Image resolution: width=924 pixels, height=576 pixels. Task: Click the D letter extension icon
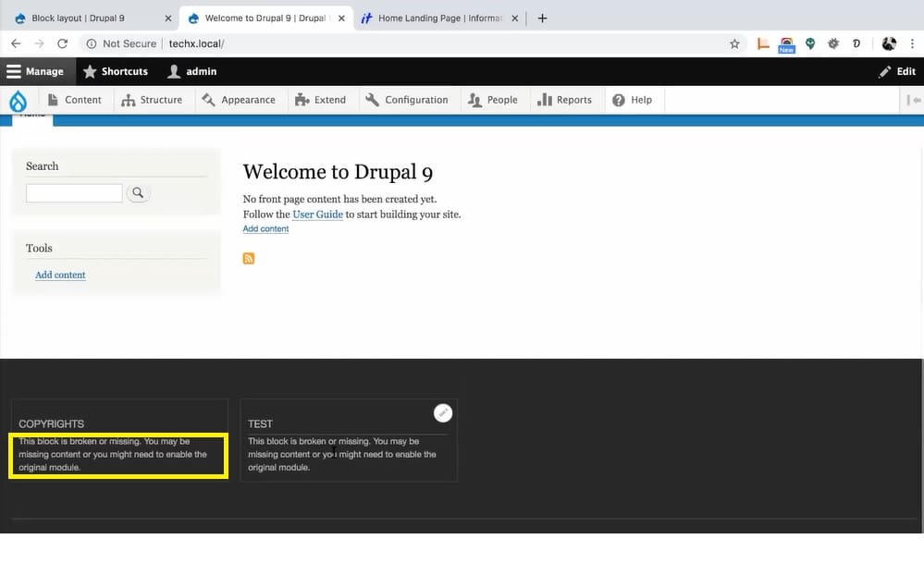(x=856, y=43)
